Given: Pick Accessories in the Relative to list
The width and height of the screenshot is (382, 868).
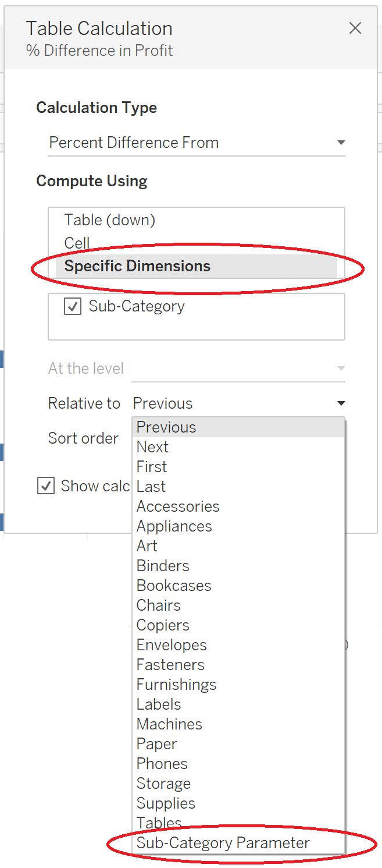Looking at the screenshot, I should pos(178,506).
